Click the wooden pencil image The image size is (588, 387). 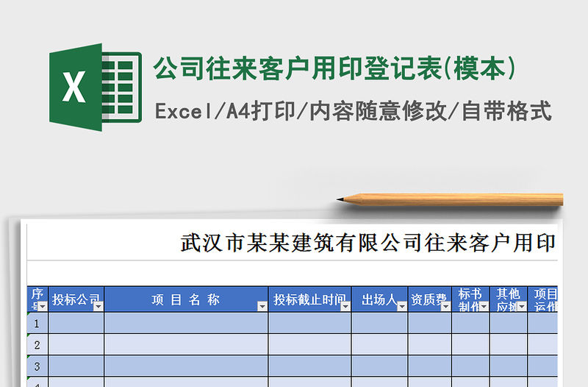(x=450, y=199)
